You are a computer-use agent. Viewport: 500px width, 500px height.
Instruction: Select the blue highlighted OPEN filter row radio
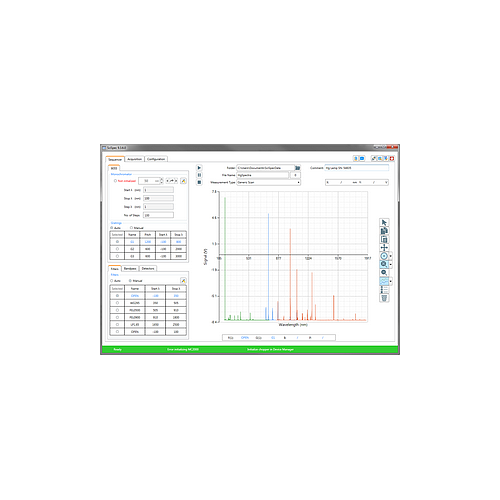[x=117, y=296]
